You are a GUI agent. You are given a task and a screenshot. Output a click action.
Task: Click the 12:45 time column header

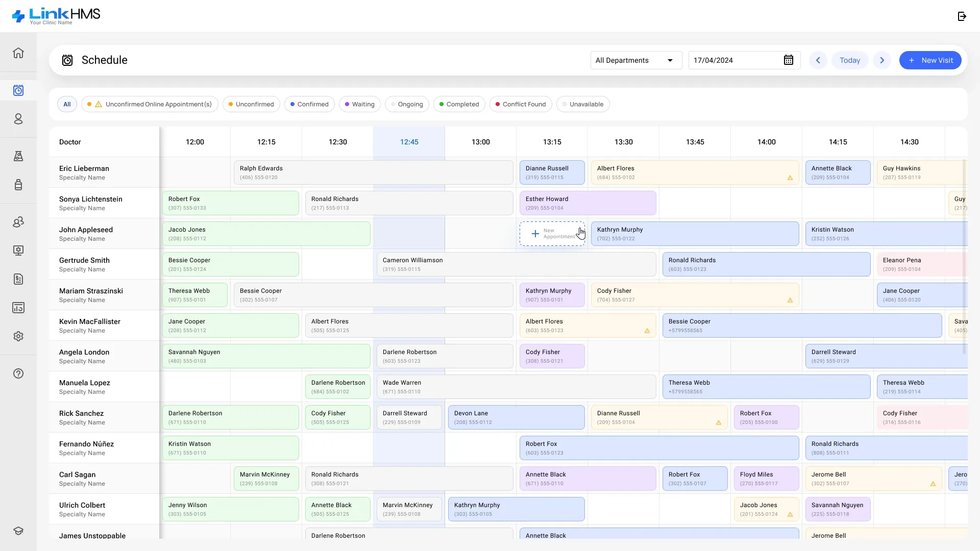tap(409, 142)
